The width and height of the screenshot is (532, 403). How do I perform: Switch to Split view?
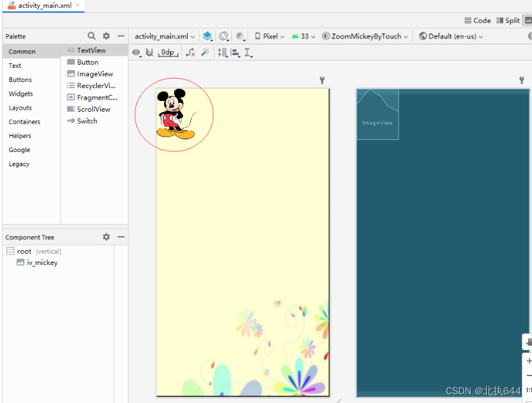pos(508,20)
